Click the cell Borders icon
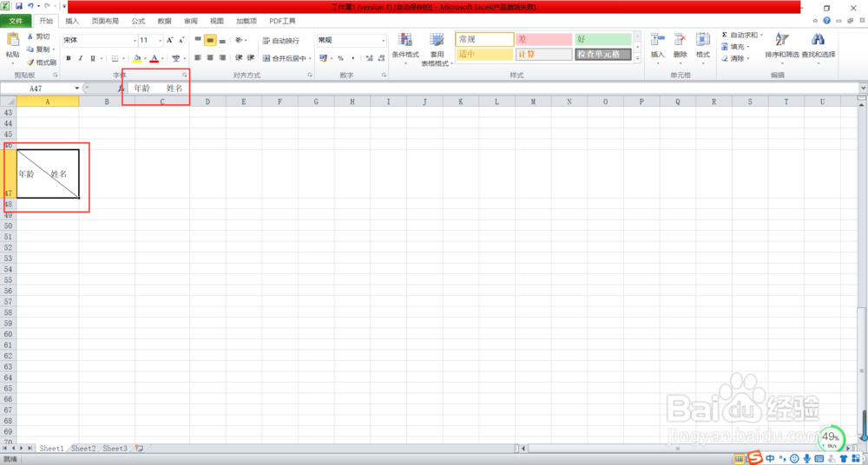The height and width of the screenshot is (465, 868). (x=115, y=58)
